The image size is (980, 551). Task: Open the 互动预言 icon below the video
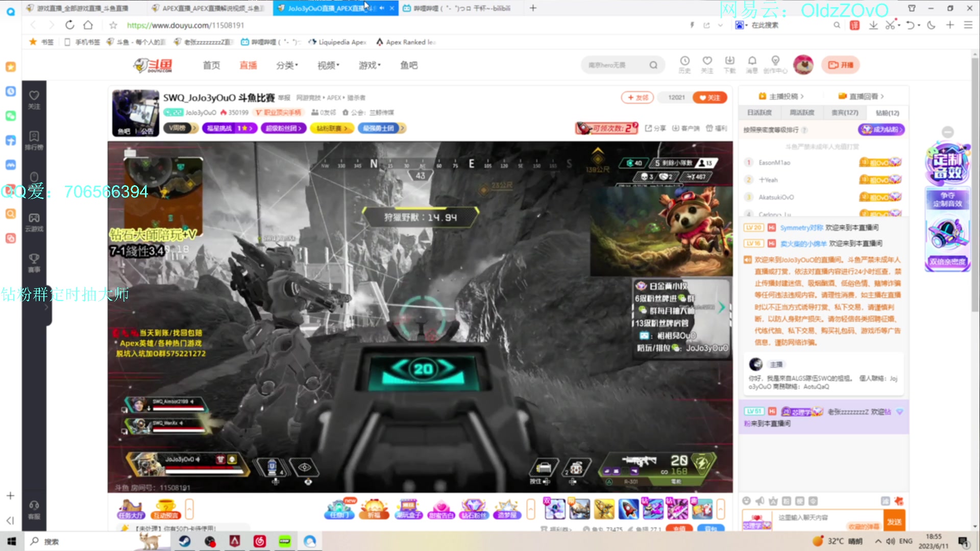166,509
